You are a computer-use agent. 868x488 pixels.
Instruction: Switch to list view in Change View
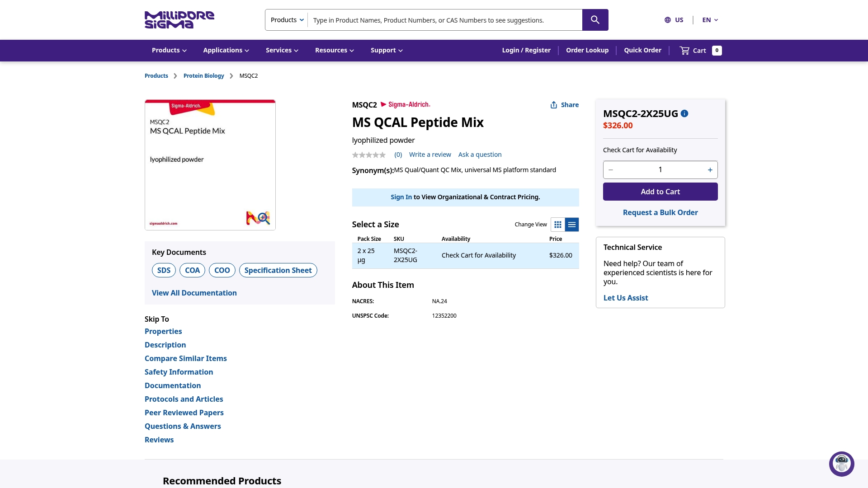[572, 225]
